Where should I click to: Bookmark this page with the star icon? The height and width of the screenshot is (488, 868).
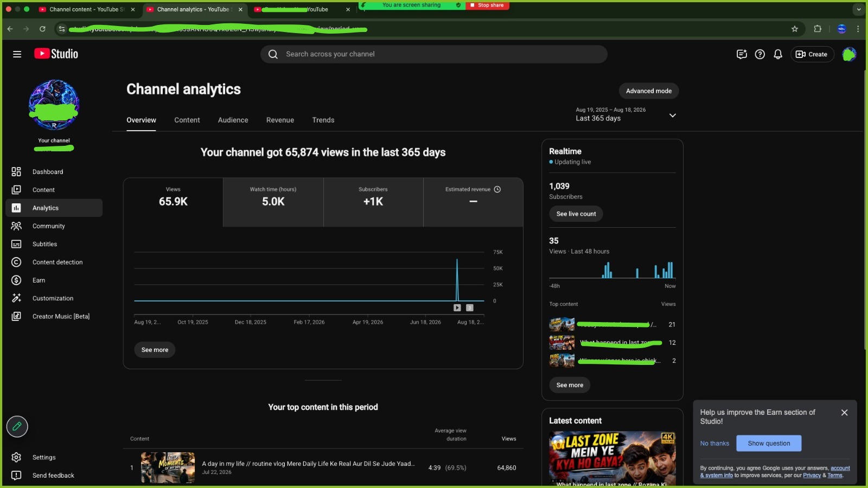tap(795, 29)
